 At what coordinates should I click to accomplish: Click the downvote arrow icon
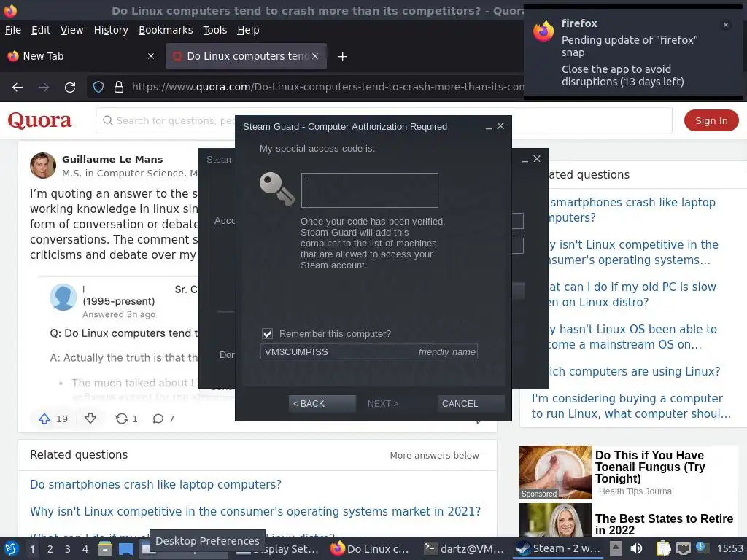point(90,419)
